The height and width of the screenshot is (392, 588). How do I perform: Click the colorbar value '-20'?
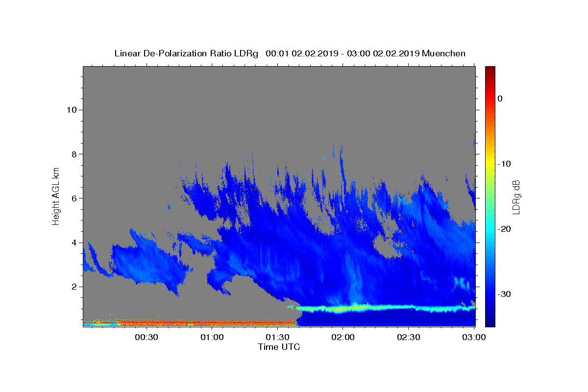[x=505, y=229]
